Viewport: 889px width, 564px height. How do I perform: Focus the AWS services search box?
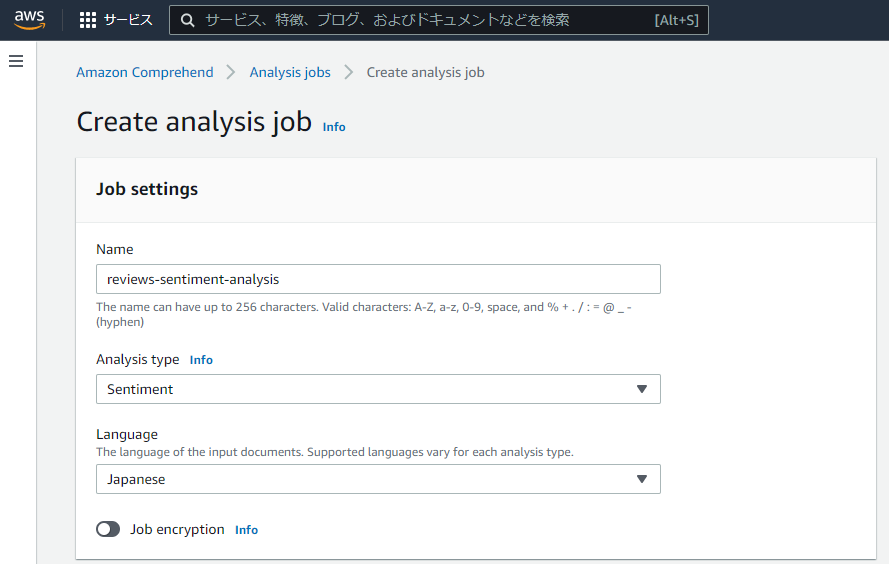pyautogui.click(x=438, y=20)
